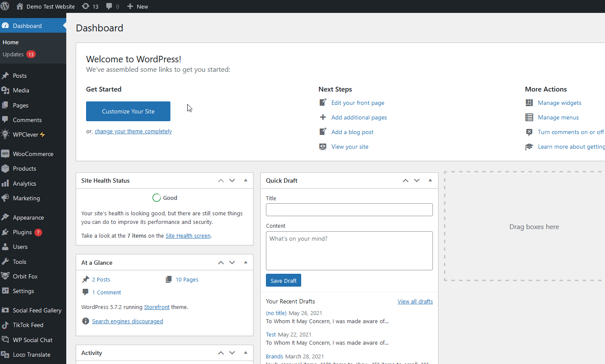Move Site Health Status box up

coord(221,180)
